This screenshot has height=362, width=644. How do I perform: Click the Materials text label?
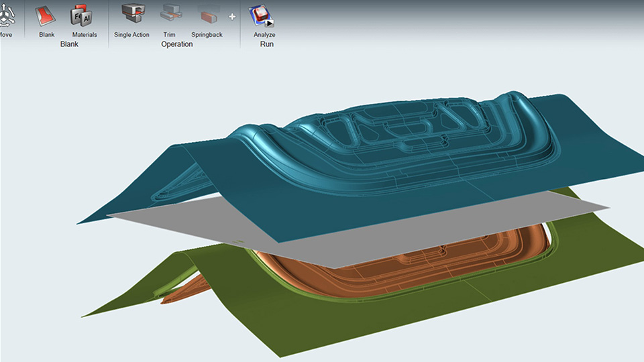[85, 35]
